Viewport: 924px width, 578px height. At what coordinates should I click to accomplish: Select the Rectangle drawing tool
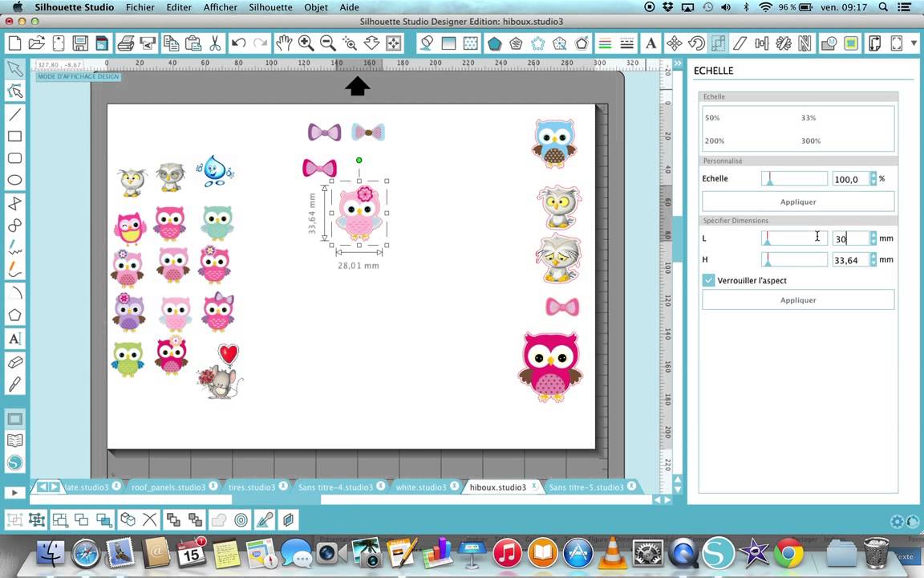point(14,136)
